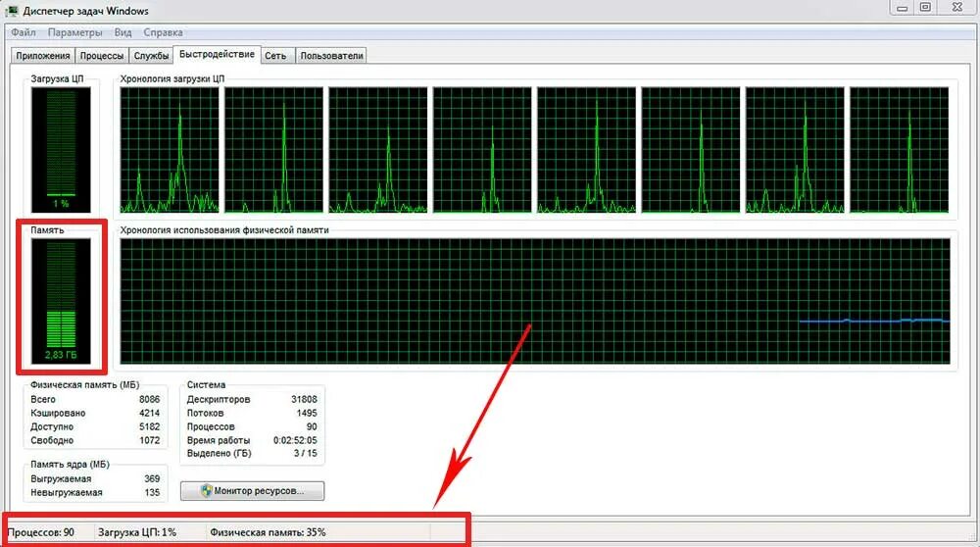The width and height of the screenshot is (980, 547).
Task: Click the Кэшировано value 4214
Action: click(149, 413)
